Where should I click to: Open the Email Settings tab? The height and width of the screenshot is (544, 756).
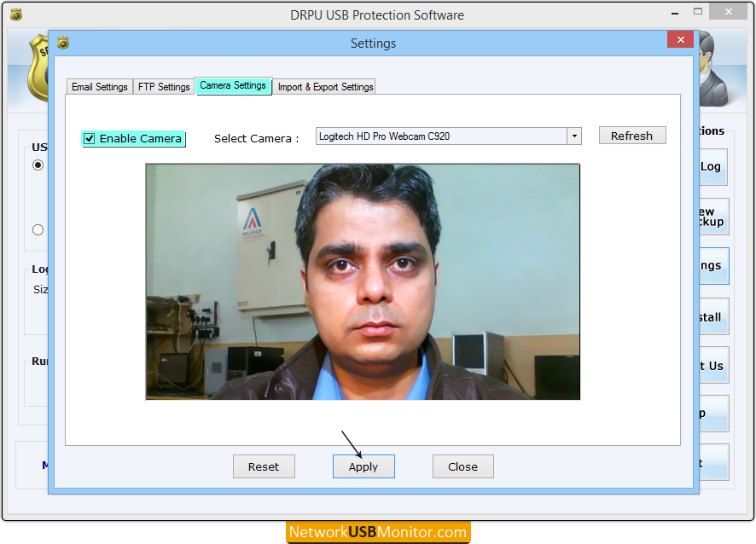click(99, 87)
